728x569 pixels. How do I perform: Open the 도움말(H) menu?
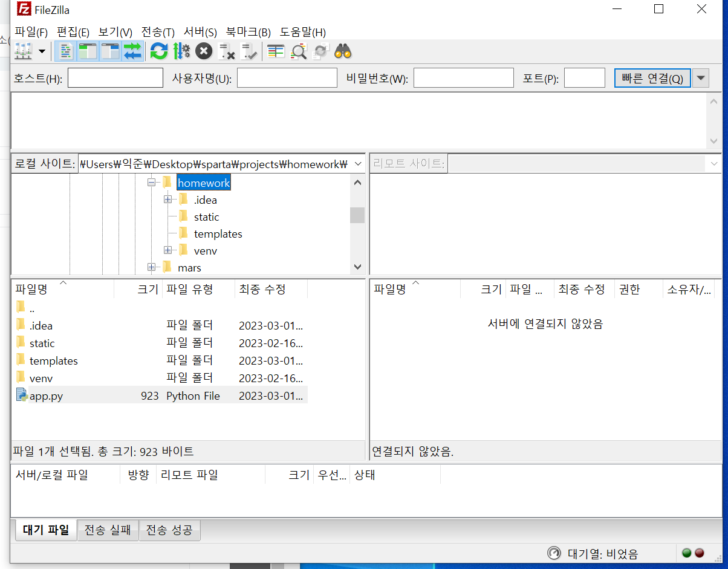click(303, 32)
